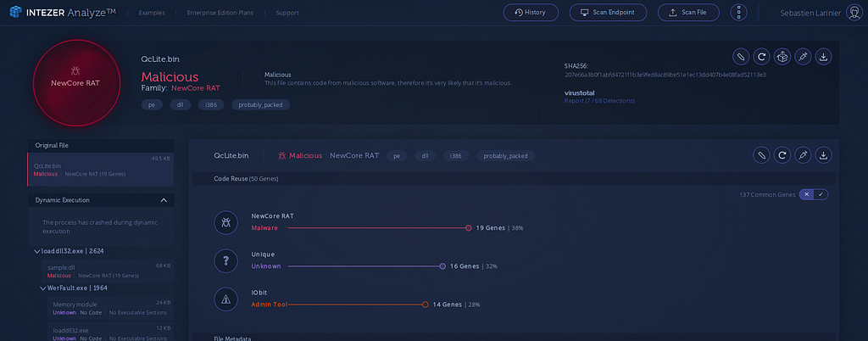Click the 'Unique' code reuse label
868x341 pixels.
coord(263,254)
